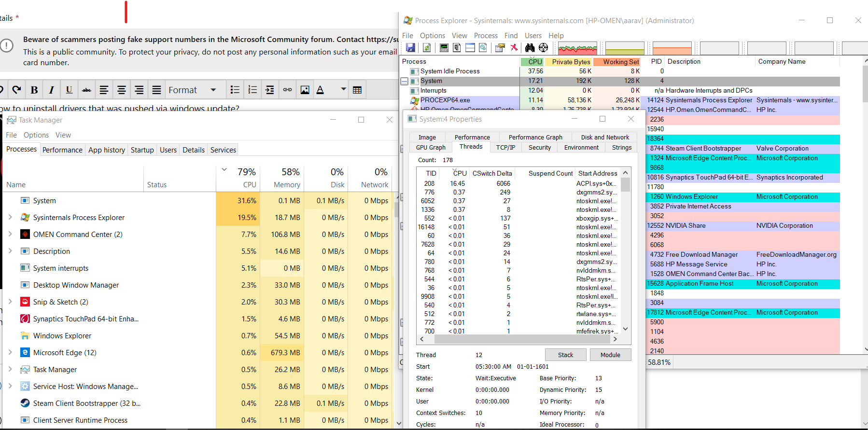Toggle Show Lower Pane icon in Process Explorer
Screen dimensions: 868x430
[470, 48]
